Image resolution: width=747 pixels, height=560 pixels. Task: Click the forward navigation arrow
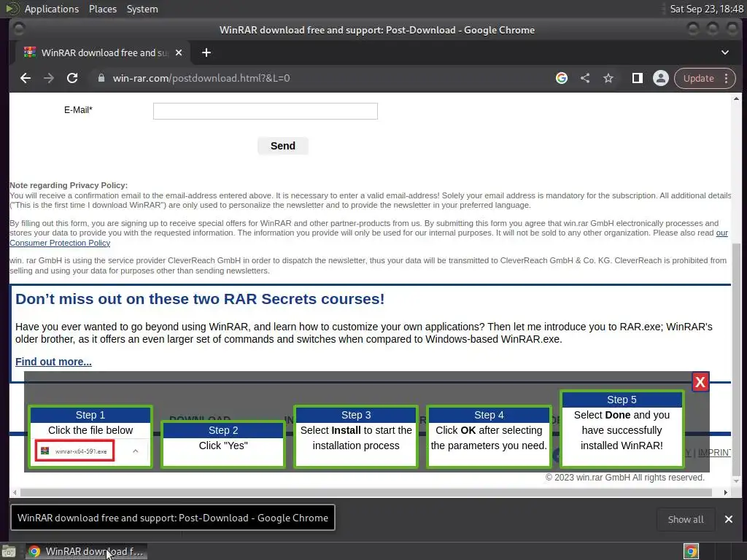[x=49, y=78]
